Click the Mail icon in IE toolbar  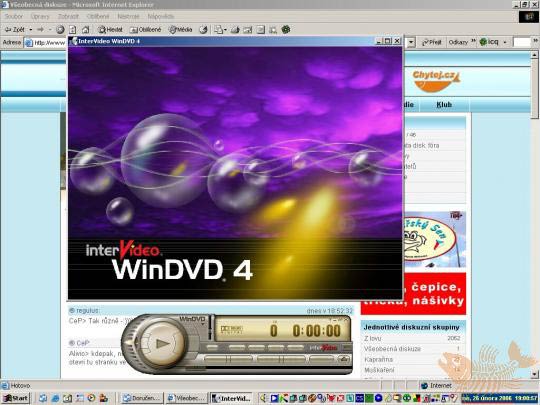tap(218, 30)
